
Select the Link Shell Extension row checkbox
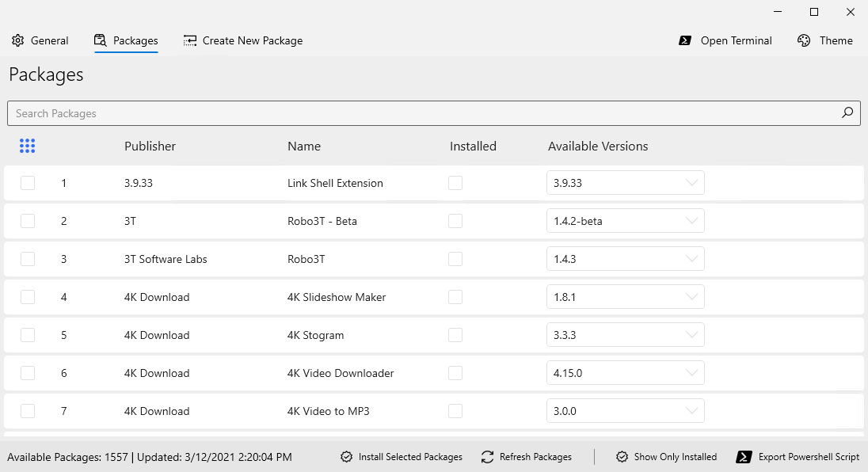click(x=28, y=183)
